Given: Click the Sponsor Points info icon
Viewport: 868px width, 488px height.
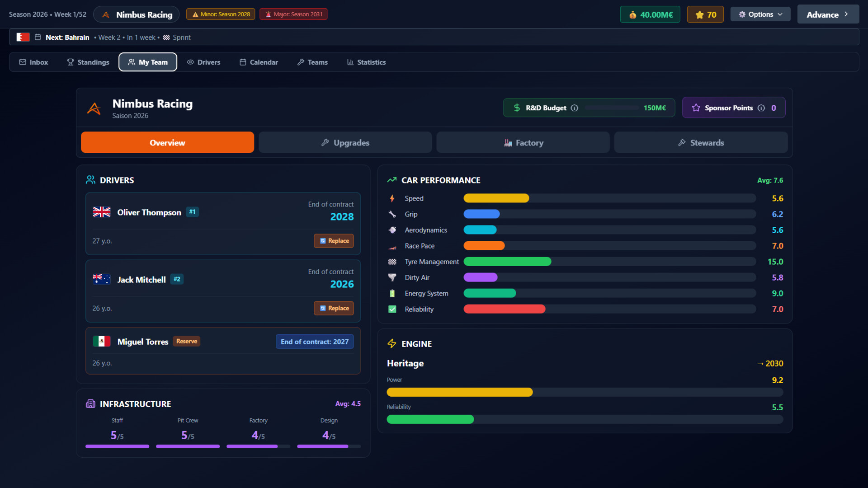Looking at the screenshot, I should tap(761, 108).
